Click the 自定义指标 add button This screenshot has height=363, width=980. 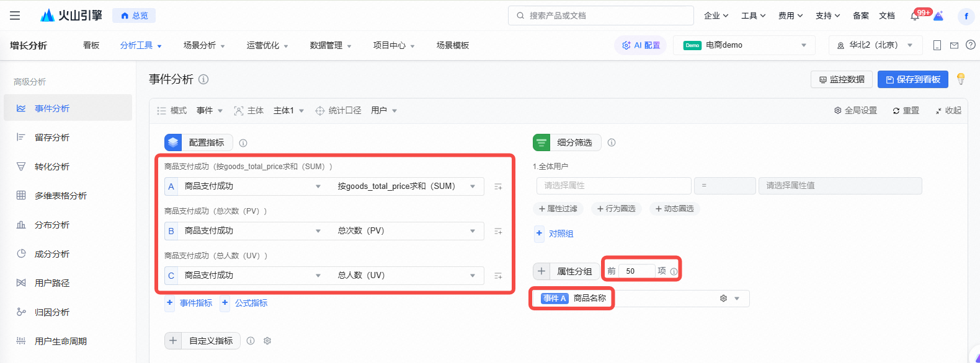tap(202, 341)
